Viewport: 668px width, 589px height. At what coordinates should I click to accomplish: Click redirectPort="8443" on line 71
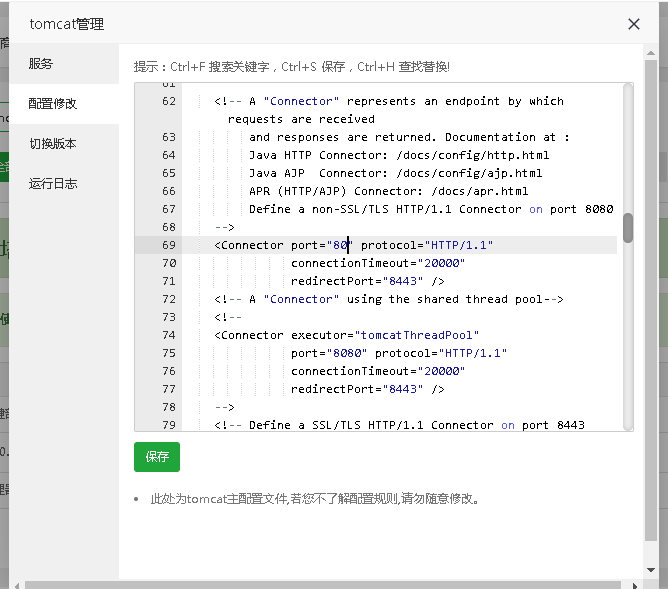(357, 281)
